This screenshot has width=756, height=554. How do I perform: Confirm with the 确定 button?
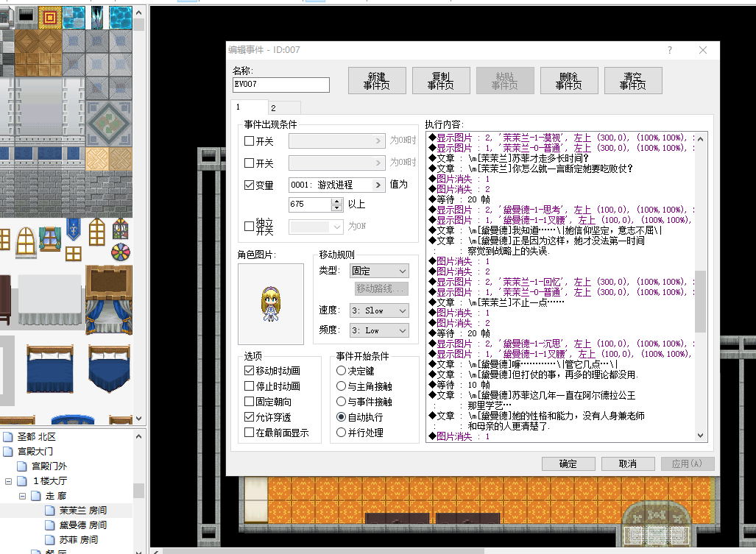tap(568, 464)
